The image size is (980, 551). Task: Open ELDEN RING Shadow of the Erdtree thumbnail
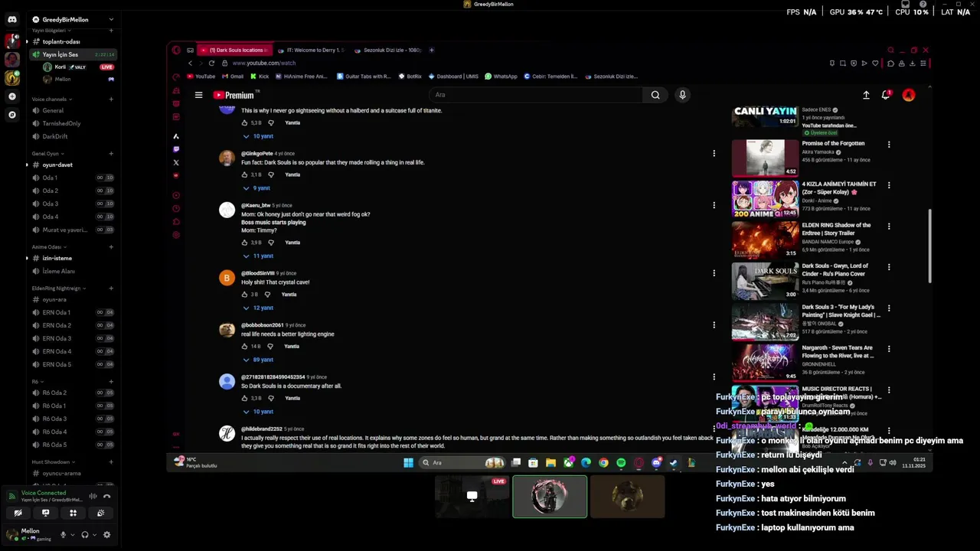tap(765, 240)
